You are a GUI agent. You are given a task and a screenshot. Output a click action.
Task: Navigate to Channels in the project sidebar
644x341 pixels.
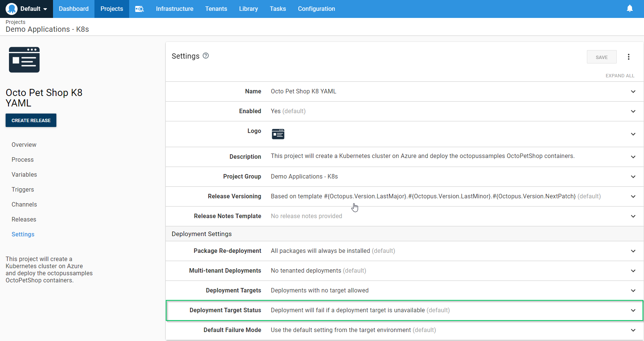tap(24, 204)
